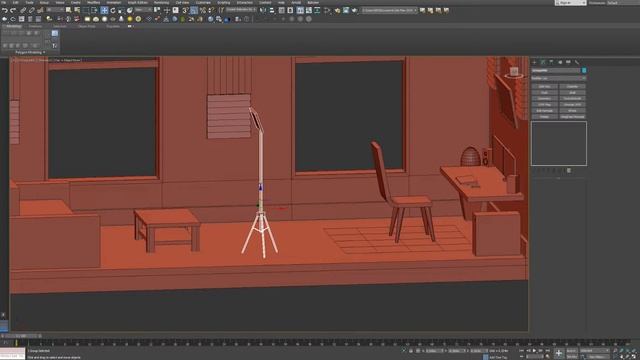Toggle Spinner Snap
Viewport: 640px width, 360px height.
[x=211, y=10]
